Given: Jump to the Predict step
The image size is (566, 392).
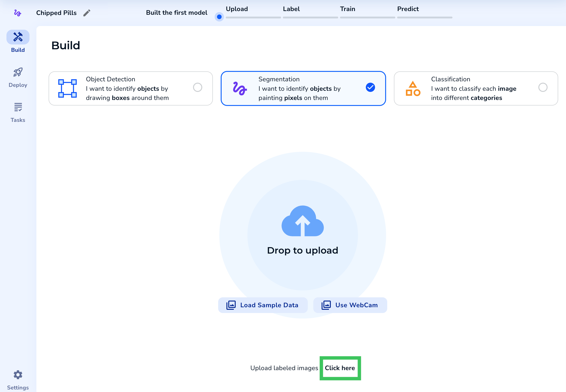Looking at the screenshot, I should [408, 9].
